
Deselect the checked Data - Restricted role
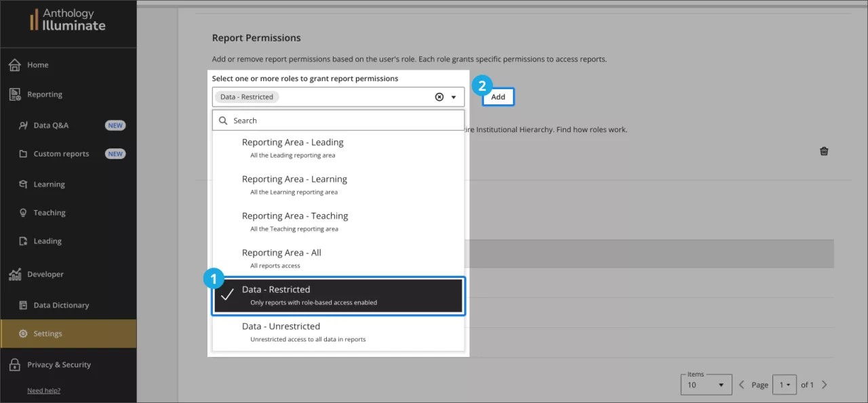pyautogui.click(x=338, y=294)
